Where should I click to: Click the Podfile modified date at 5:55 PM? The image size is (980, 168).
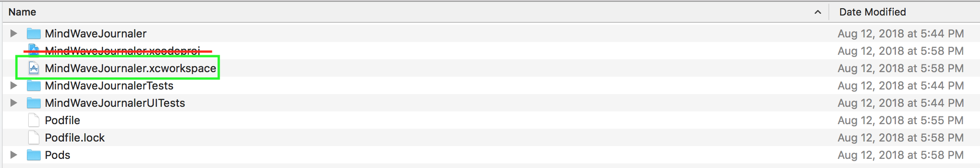(x=901, y=121)
